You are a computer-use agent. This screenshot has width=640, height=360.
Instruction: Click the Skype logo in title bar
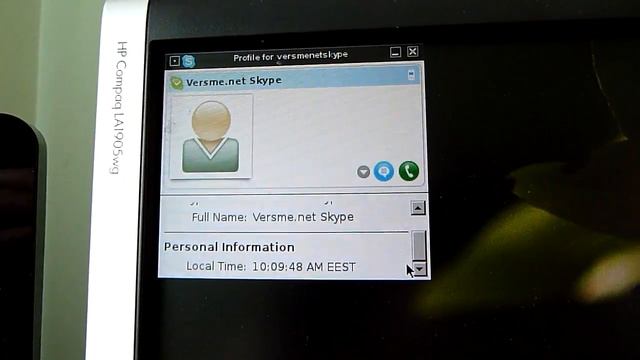(189, 61)
